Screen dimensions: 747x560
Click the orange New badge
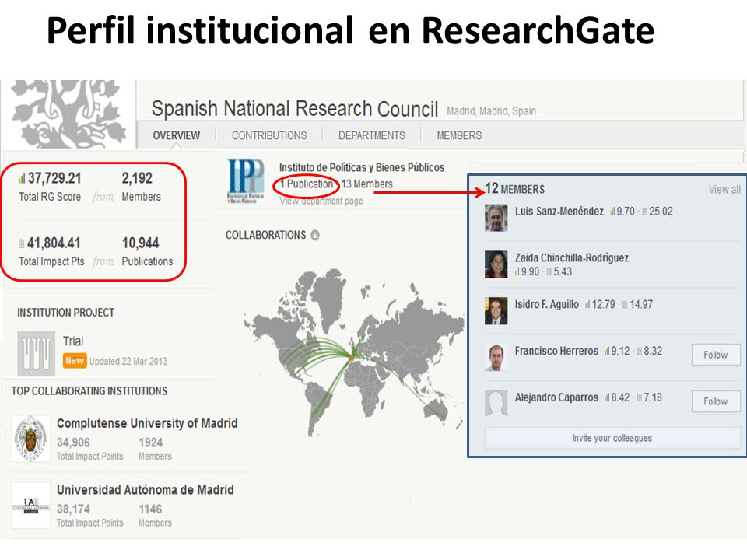point(75,361)
